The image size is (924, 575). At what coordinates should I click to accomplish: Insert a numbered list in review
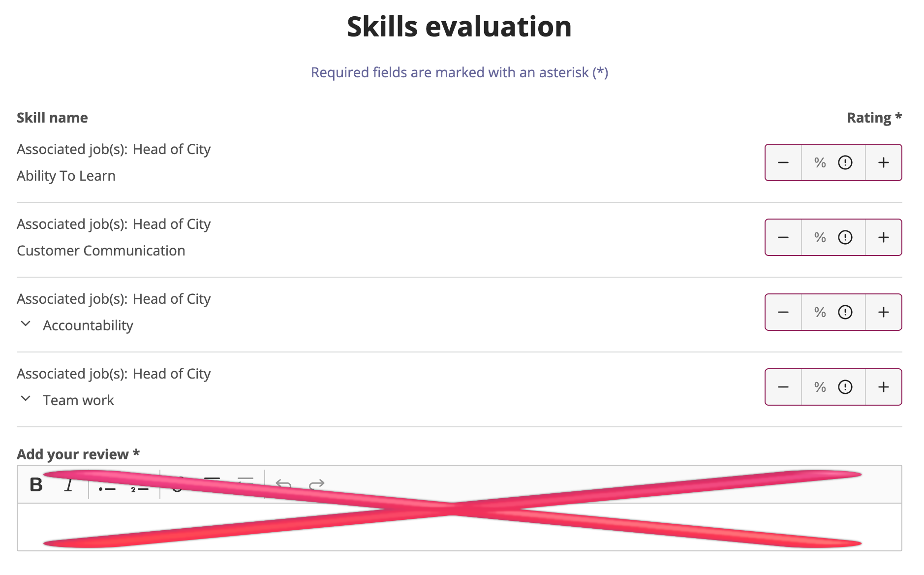pos(139,488)
